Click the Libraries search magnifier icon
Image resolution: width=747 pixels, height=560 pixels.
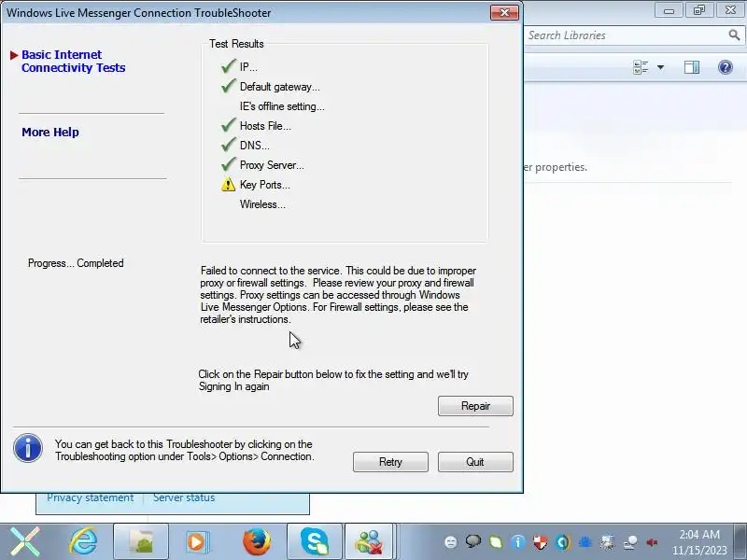[734, 35]
